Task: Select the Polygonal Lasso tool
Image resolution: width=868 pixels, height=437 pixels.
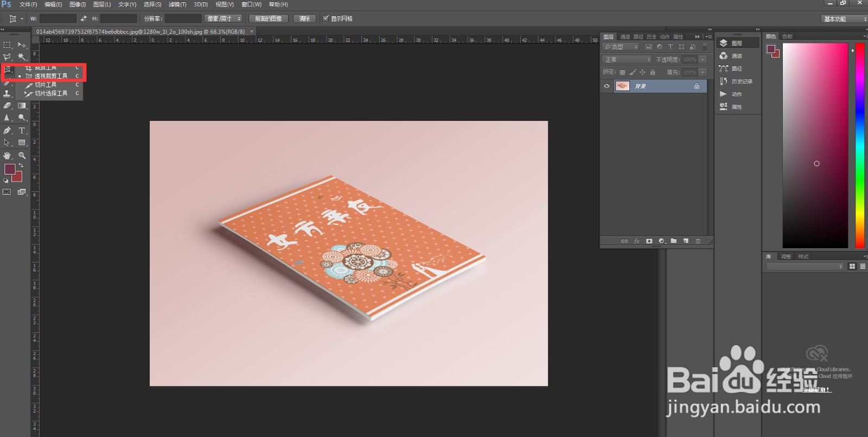Action: tap(7, 57)
